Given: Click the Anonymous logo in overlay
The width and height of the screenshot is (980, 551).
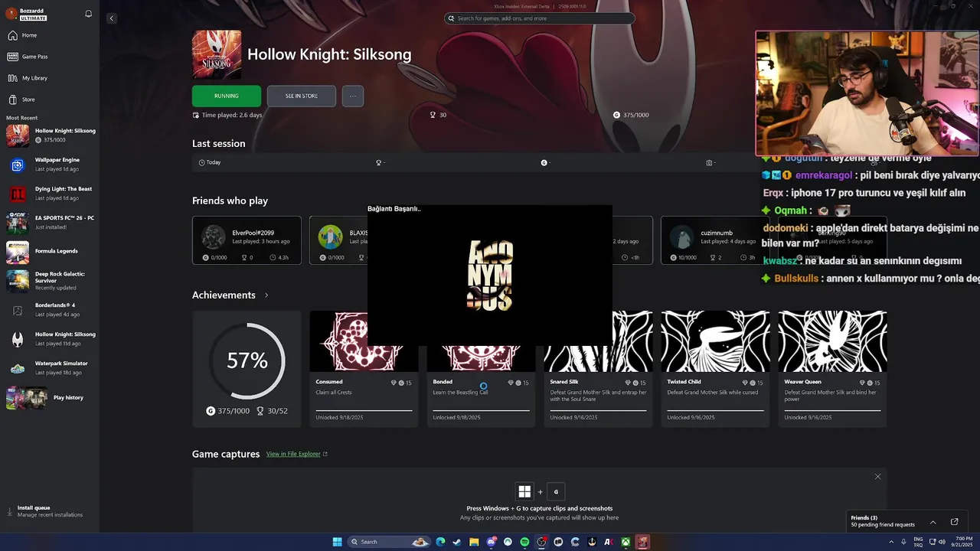Looking at the screenshot, I should click(489, 275).
